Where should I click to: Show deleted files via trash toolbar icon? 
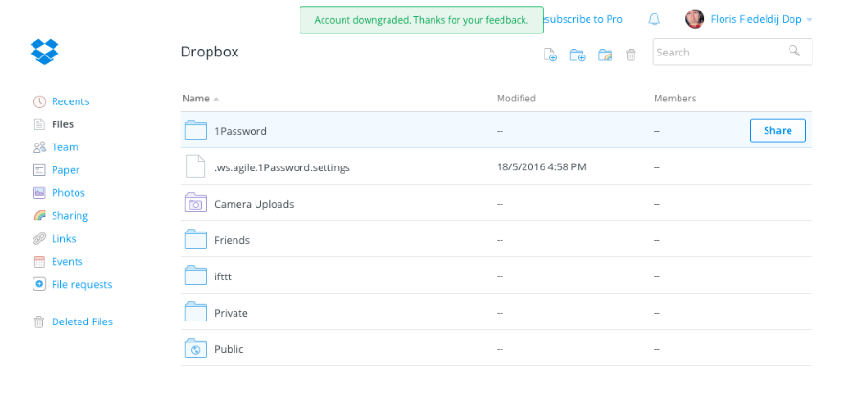pyautogui.click(x=631, y=55)
